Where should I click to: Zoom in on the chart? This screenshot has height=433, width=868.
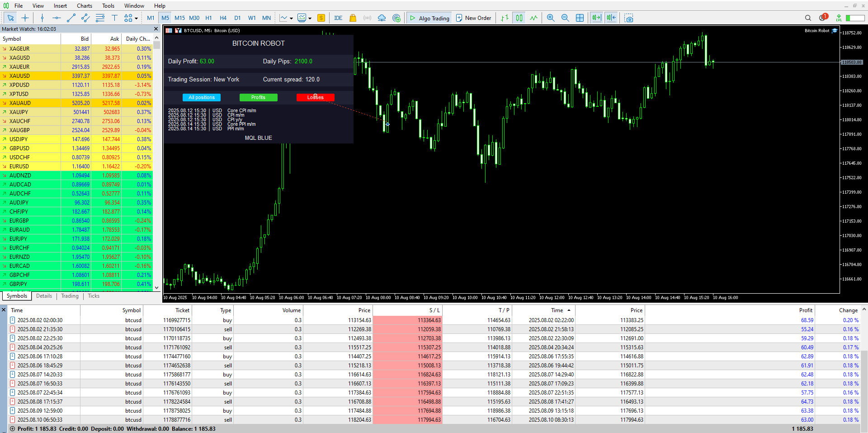tap(551, 18)
